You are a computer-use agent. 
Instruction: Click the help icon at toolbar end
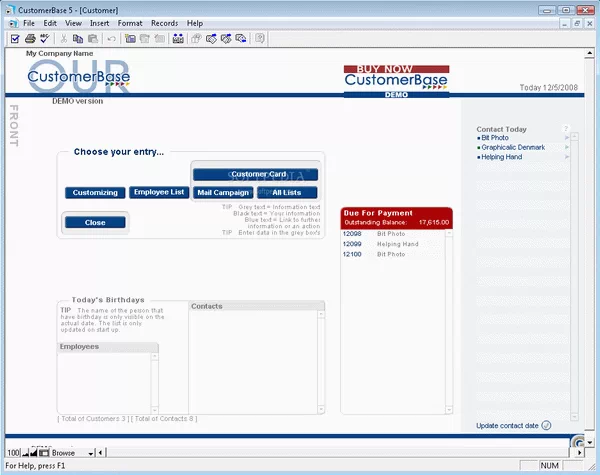click(x=260, y=39)
